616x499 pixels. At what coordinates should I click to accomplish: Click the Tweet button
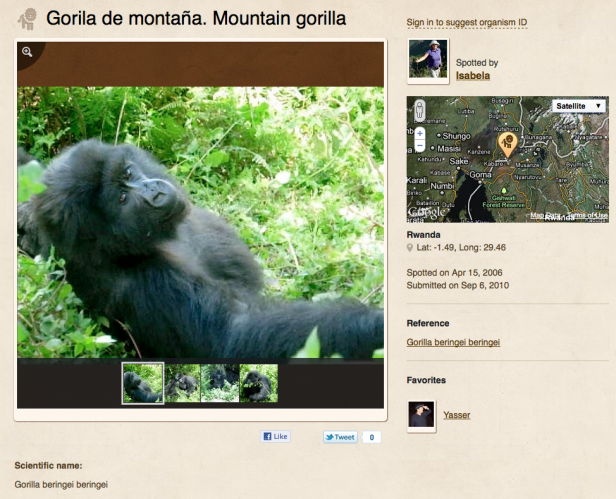340,437
